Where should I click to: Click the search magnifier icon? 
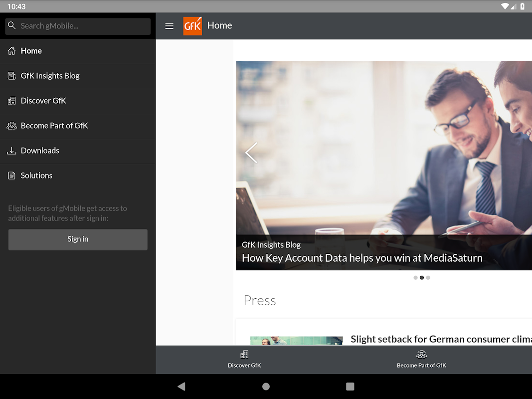click(x=12, y=25)
